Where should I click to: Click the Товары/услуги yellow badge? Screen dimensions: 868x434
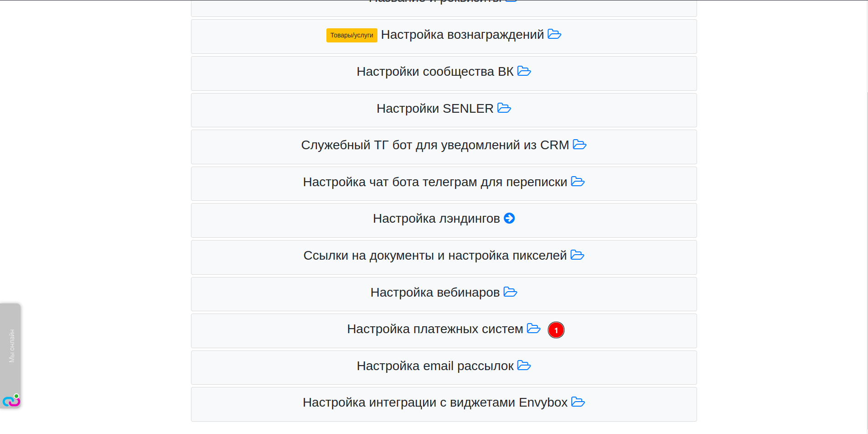coord(351,35)
